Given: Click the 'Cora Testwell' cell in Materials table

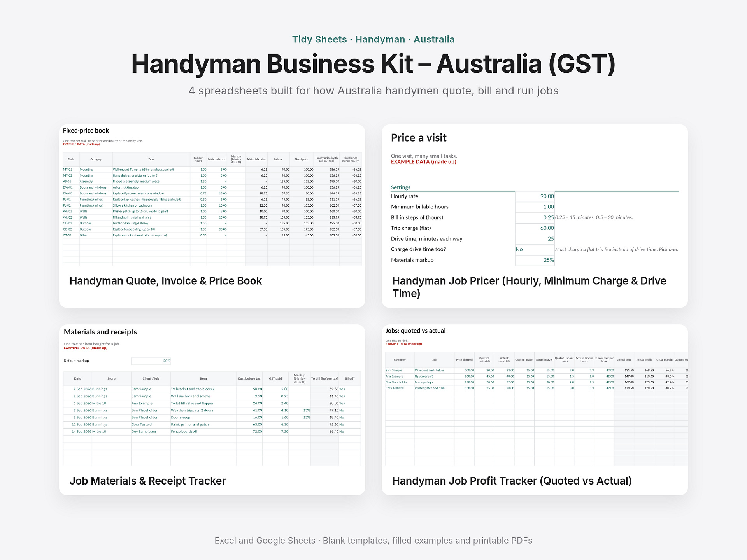Looking at the screenshot, I should point(151,425).
